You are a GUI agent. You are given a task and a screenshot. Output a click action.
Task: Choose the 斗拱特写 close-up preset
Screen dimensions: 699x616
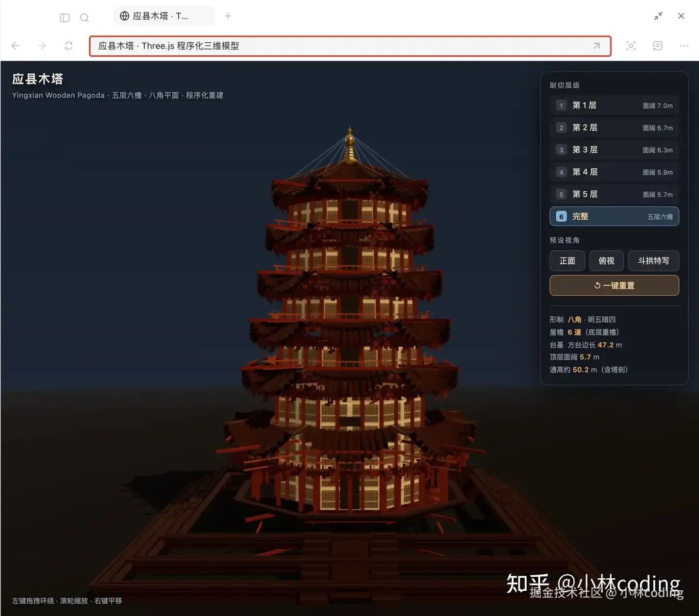tap(653, 261)
